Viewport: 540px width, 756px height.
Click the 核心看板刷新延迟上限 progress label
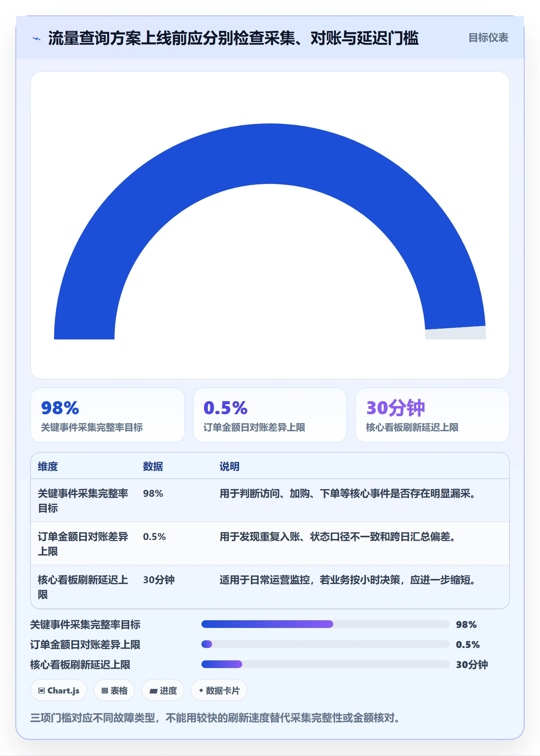80,665
